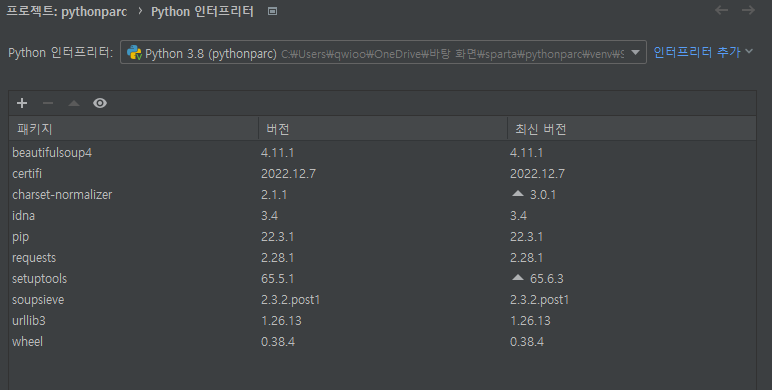Click installed version 4.11.1 of beautifulsoup4
The width and height of the screenshot is (772, 390).
278,153
